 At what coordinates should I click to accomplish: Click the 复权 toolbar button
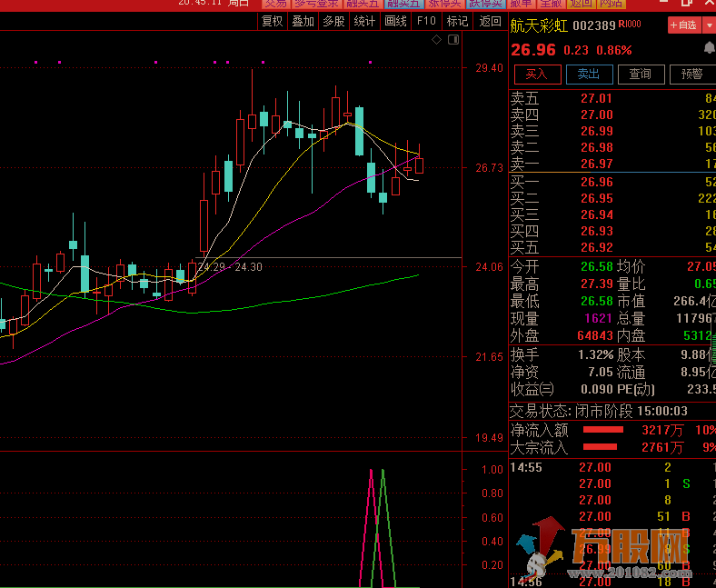(273, 21)
